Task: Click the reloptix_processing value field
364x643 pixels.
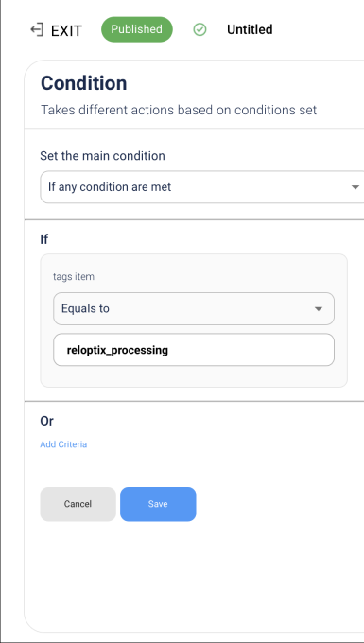Action: 194,350
